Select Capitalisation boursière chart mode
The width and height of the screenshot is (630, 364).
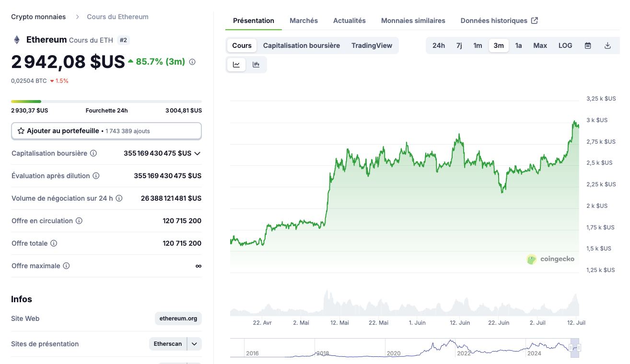click(x=302, y=45)
